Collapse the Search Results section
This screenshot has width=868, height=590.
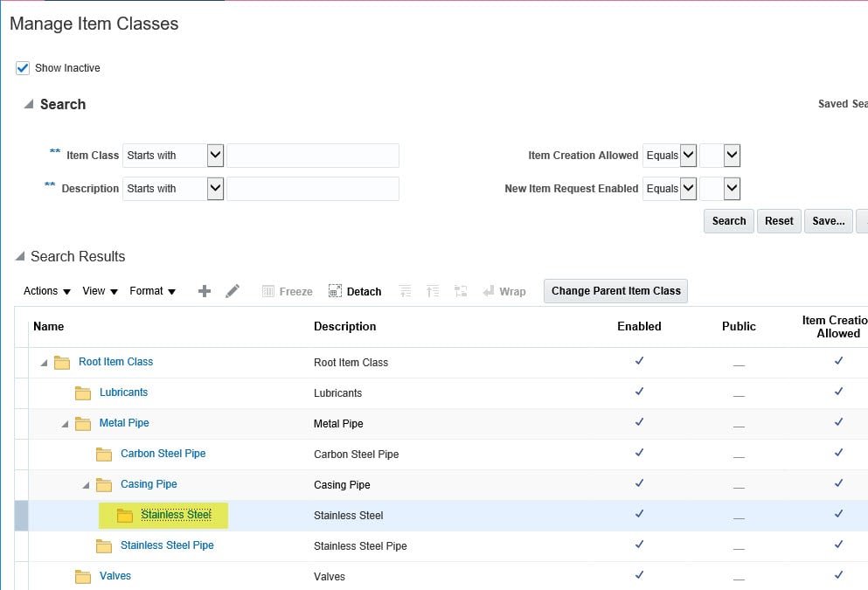(x=20, y=256)
